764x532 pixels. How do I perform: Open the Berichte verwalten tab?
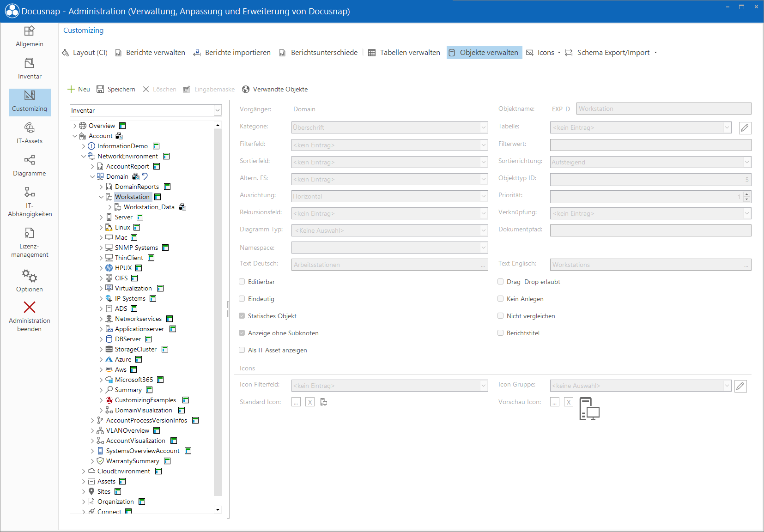pyautogui.click(x=150, y=53)
